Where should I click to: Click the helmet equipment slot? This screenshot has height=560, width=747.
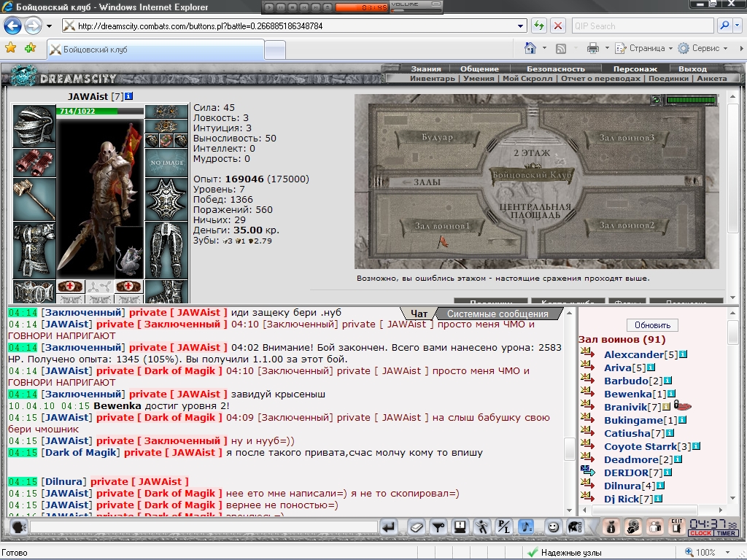coord(34,126)
